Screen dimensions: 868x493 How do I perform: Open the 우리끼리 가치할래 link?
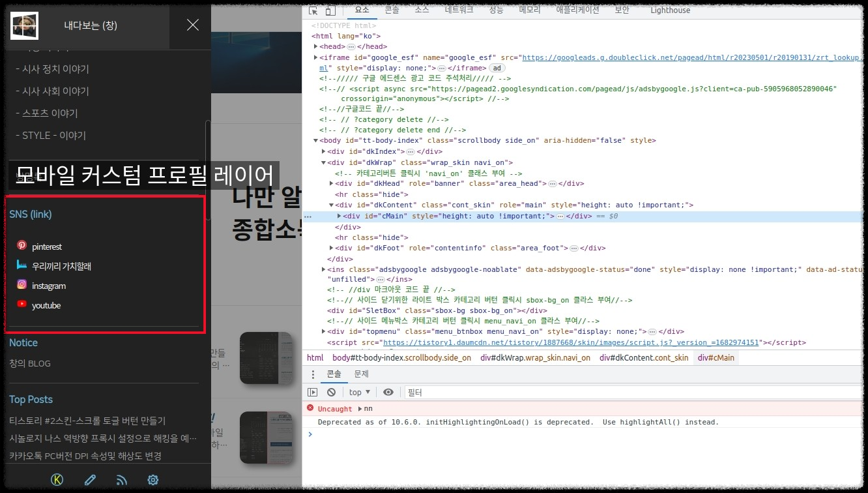click(62, 266)
